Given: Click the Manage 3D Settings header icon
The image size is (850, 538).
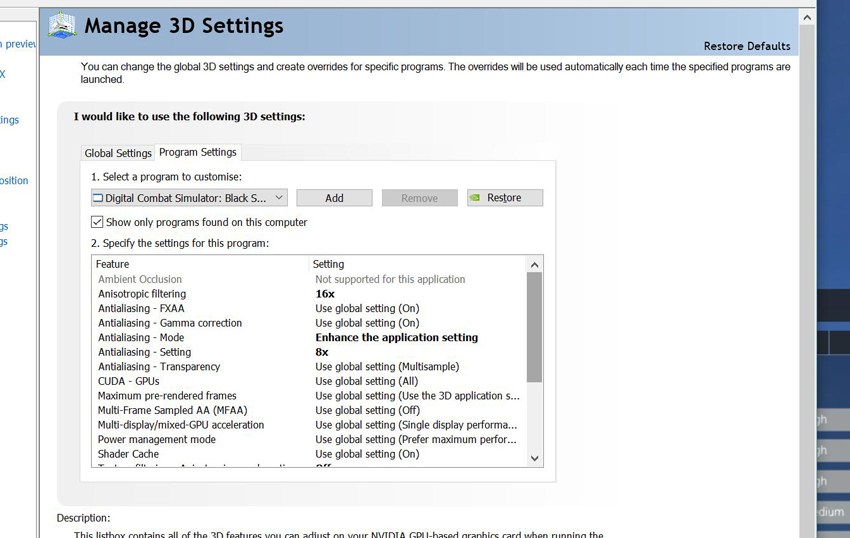Looking at the screenshot, I should point(62,25).
